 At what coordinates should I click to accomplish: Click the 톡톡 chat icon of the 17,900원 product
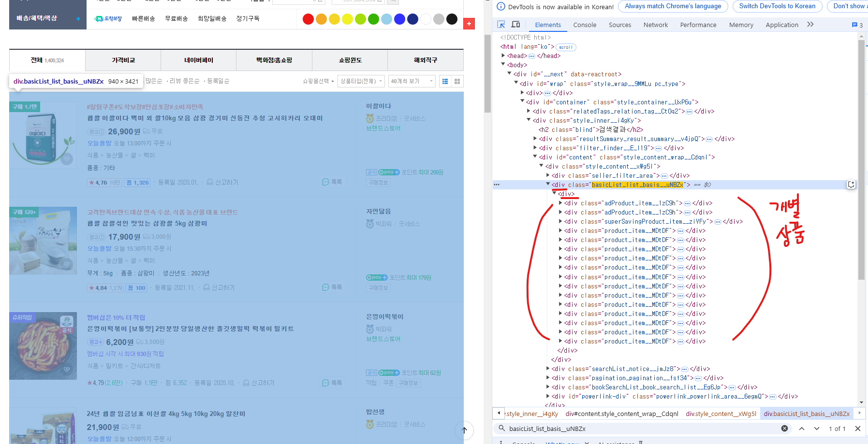[332, 287]
